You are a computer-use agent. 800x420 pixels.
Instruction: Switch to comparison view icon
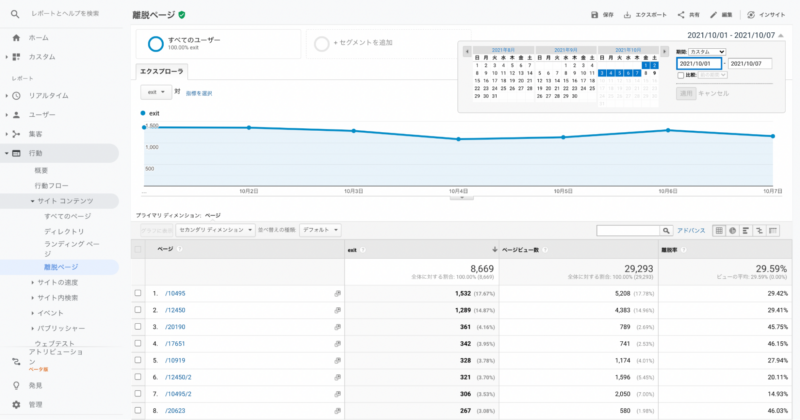(760, 231)
